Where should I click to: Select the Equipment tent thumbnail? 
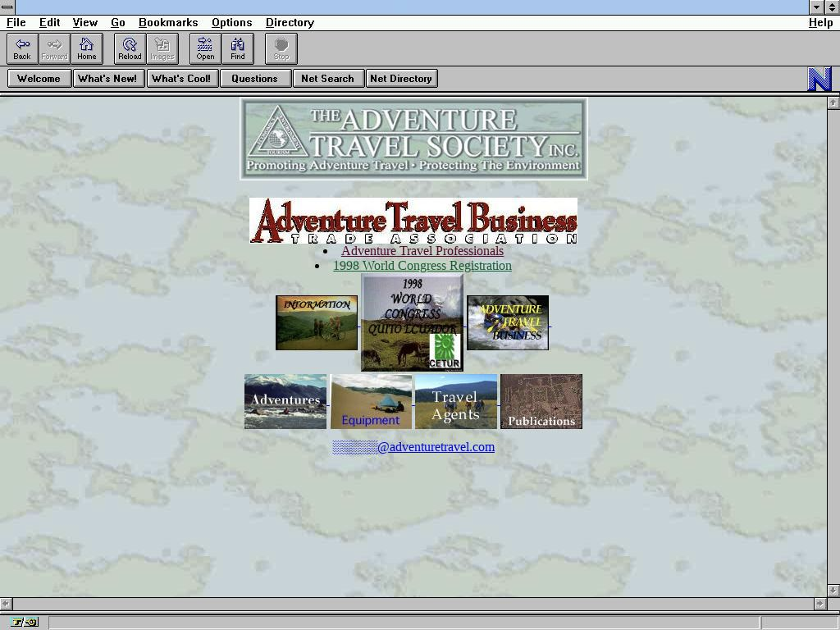tap(371, 402)
